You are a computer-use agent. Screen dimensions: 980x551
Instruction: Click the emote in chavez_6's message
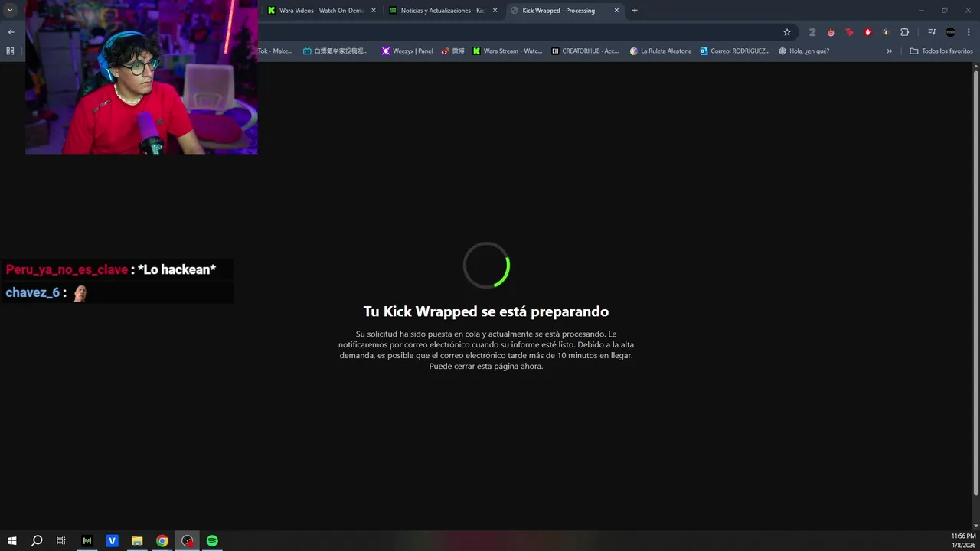coord(80,293)
